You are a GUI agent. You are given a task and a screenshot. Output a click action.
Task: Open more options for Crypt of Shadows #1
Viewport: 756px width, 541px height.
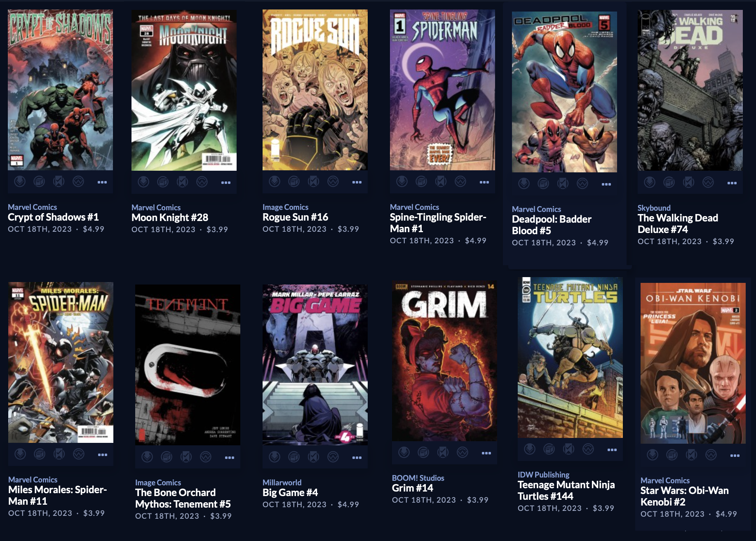[102, 182]
